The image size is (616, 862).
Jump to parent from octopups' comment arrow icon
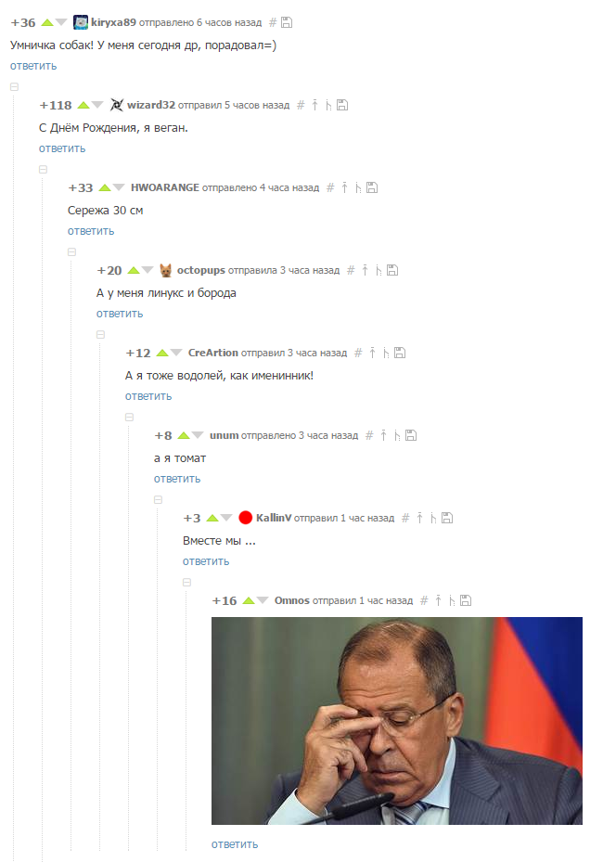tap(365, 270)
